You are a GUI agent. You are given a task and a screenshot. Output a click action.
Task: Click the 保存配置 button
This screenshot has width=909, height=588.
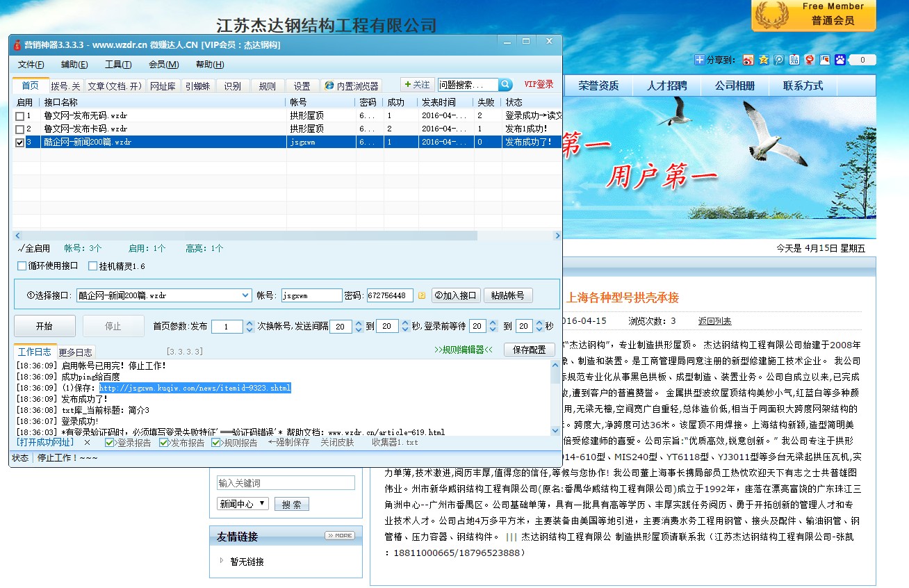(529, 350)
